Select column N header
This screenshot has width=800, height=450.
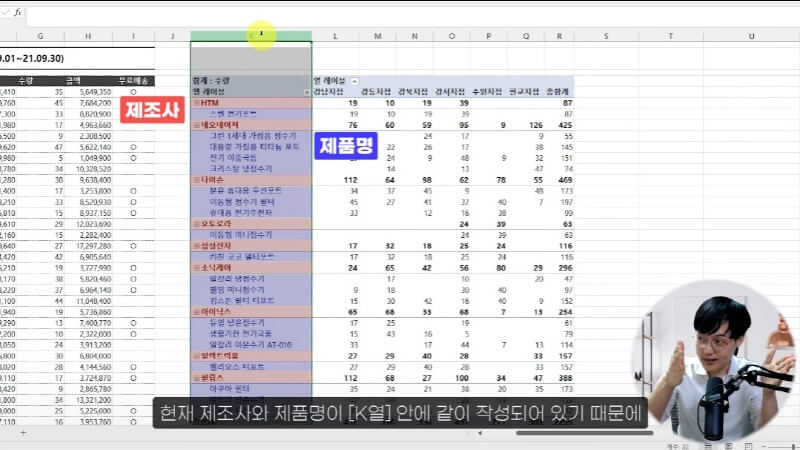tap(414, 36)
